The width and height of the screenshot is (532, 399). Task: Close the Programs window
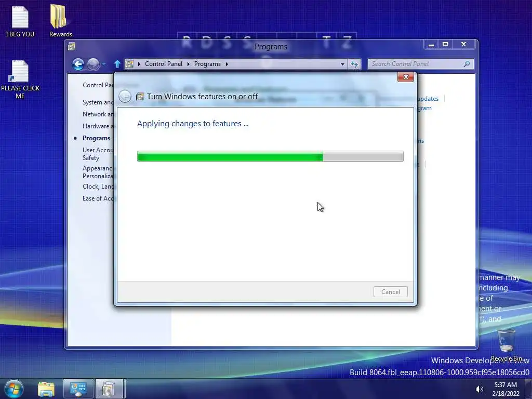pyautogui.click(x=463, y=45)
